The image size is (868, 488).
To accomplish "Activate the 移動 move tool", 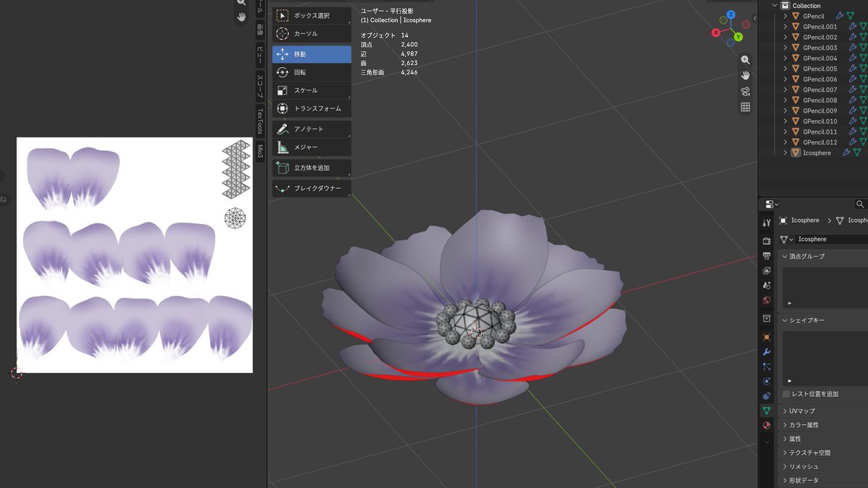I will (312, 54).
